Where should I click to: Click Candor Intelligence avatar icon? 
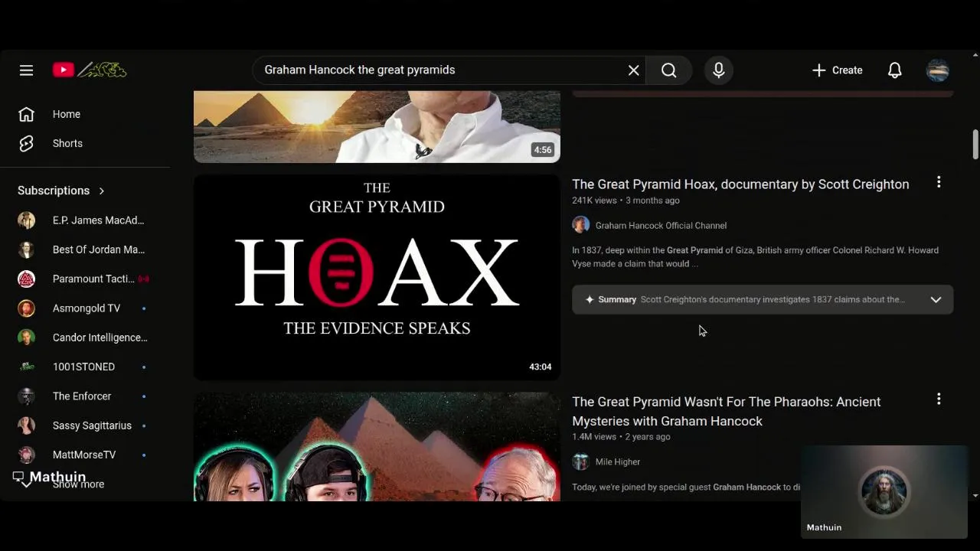(26, 337)
